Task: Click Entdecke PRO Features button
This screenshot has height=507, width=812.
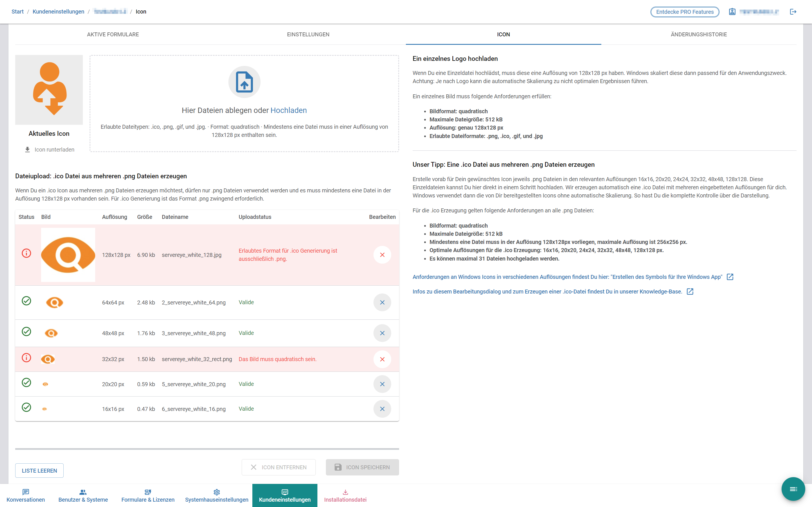Action: (685, 12)
